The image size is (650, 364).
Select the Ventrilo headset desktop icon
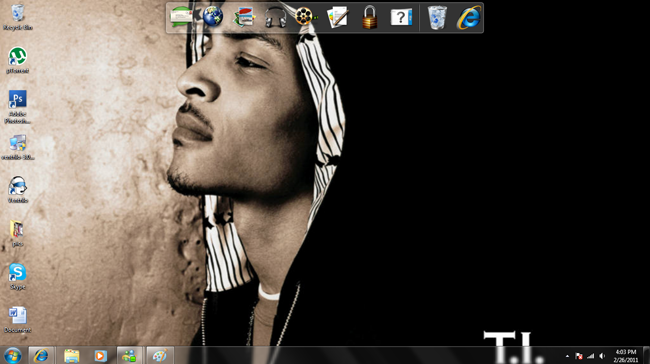point(18,189)
